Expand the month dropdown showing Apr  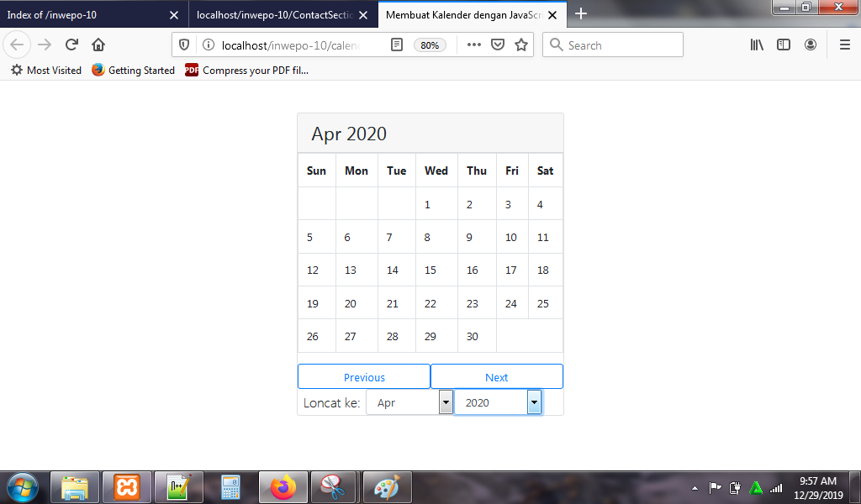point(409,402)
